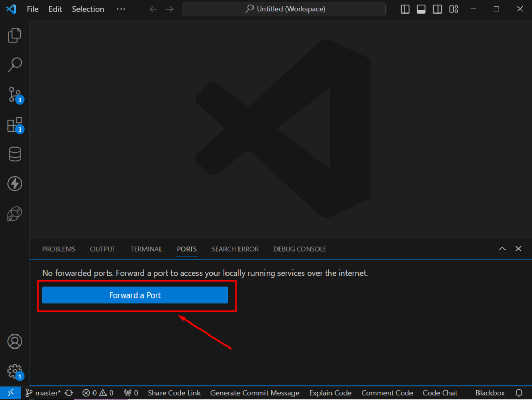Click Explain Code in status bar

point(330,393)
